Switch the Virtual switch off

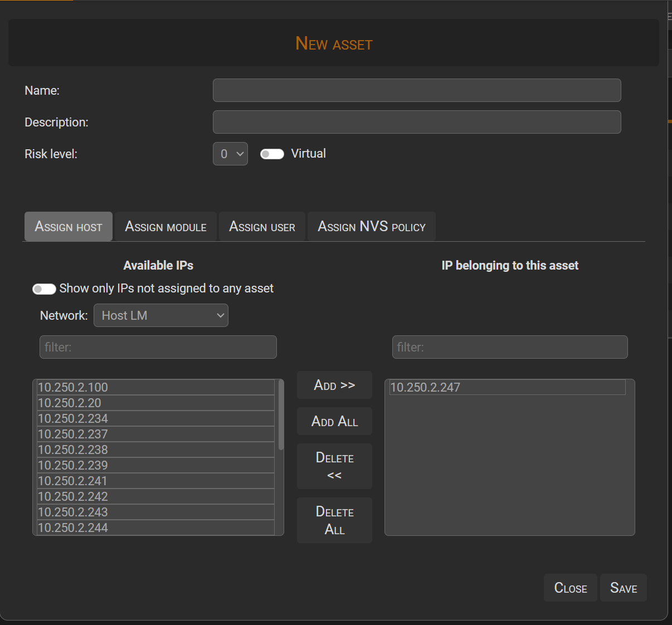[272, 154]
